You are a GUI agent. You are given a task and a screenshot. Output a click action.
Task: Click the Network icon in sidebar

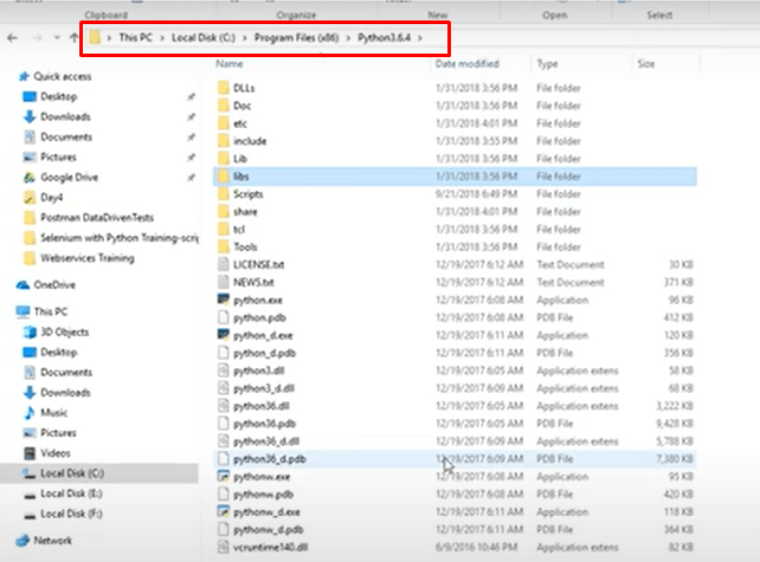pyautogui.click(x=23, y=541)
